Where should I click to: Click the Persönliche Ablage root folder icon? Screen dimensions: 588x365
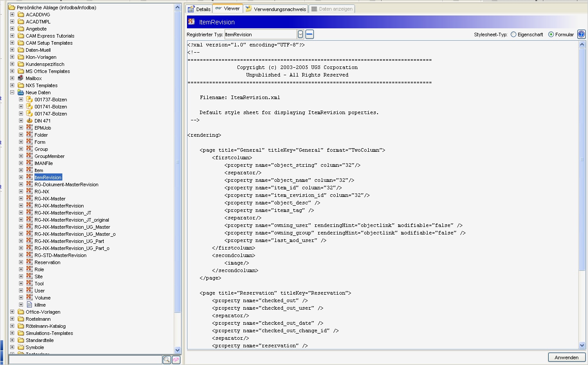click(x=12, y=8)
